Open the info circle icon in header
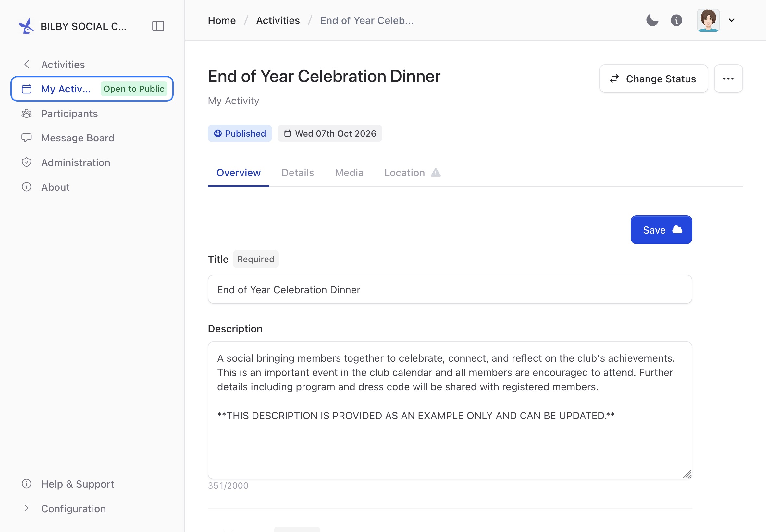Screen dimensions: 766x532 point(676,20)
